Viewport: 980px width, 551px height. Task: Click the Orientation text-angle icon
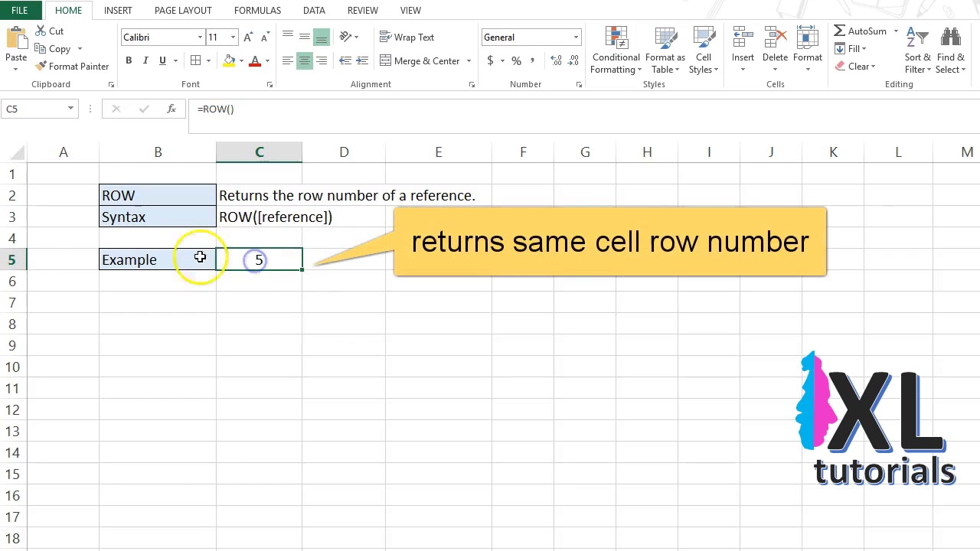tap(346, 37)
